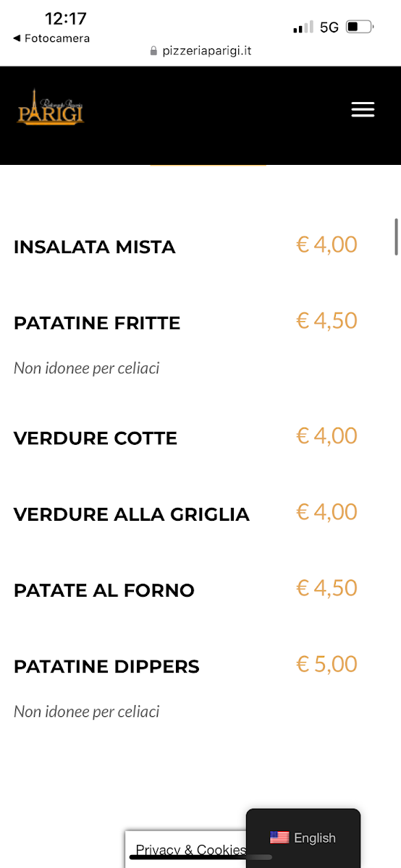This screenshot has height=868, width=401.
Task: Open the hamburger menu icon
Action: [363, 109]
